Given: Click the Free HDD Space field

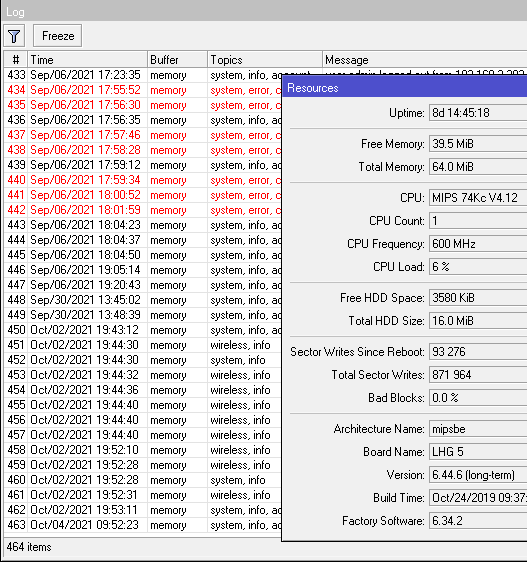Looking at the screenshot, I should click(x=478, y=298).
